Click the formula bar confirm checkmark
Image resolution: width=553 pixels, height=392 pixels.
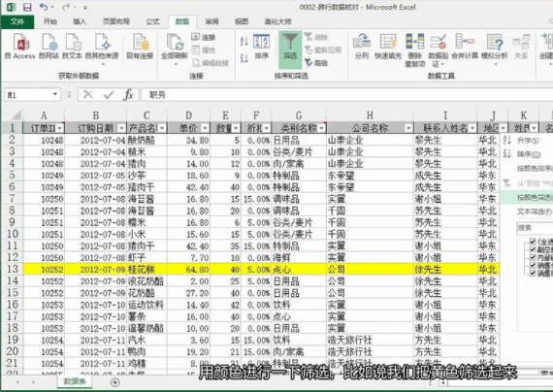coord(109,94)
